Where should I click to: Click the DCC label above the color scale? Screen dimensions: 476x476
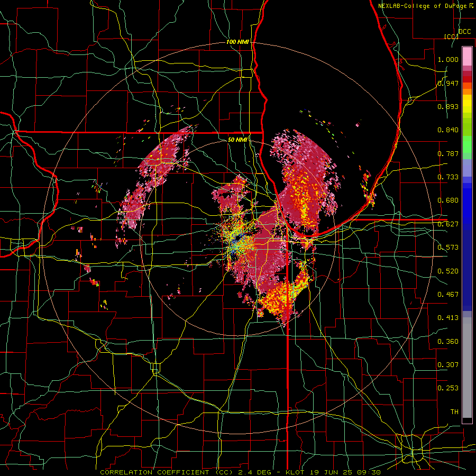click(x=464, y=32)
